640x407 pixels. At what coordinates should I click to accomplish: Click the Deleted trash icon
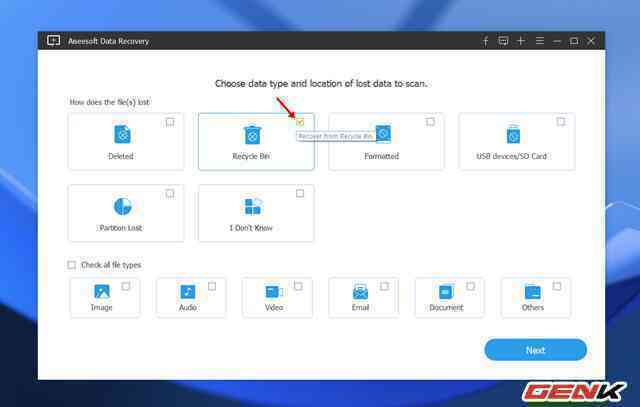pyautogui.click(x=122, y=134)
